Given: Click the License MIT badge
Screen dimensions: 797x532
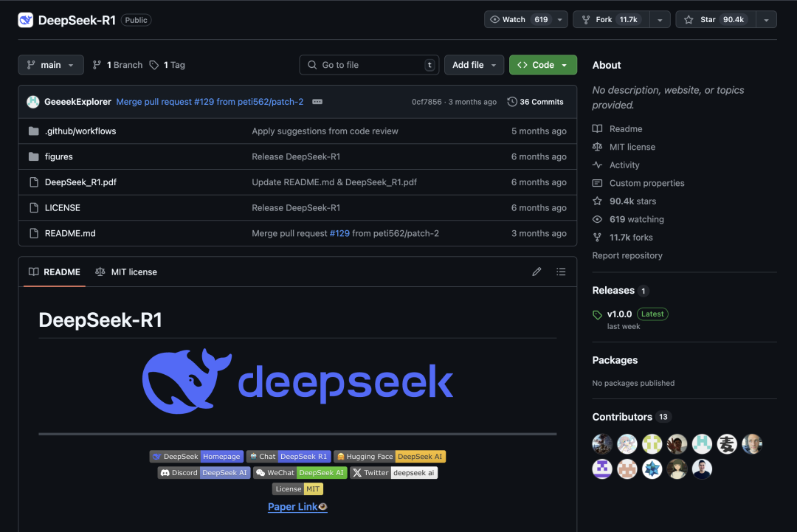Looking at the screenshot, I should tap(298, 488).
